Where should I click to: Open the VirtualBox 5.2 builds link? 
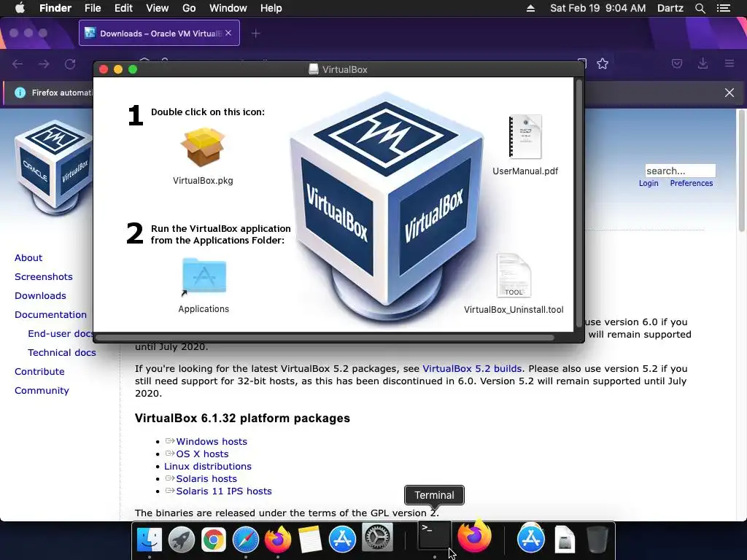coord(472,368)
